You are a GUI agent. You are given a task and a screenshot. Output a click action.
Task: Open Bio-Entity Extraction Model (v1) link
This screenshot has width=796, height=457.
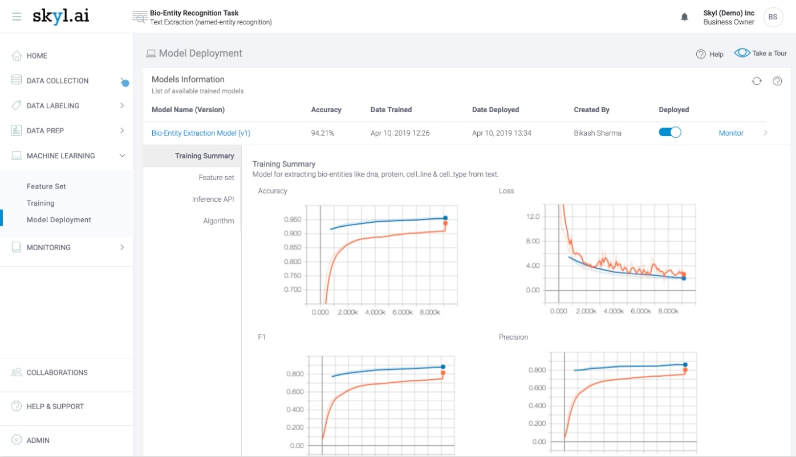(x=201, y=132)
